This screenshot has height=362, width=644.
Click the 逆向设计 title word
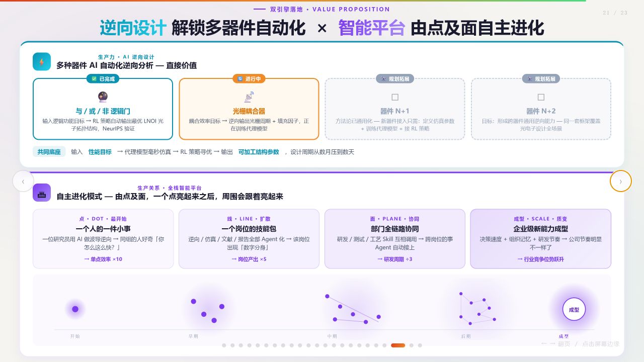133,28
